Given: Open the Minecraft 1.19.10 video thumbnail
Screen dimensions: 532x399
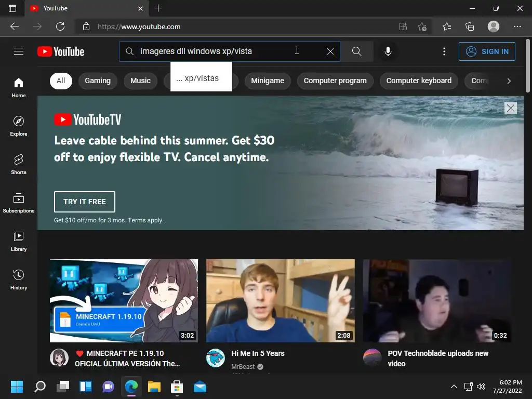Looking at the screenshot, I should [124, 301].
